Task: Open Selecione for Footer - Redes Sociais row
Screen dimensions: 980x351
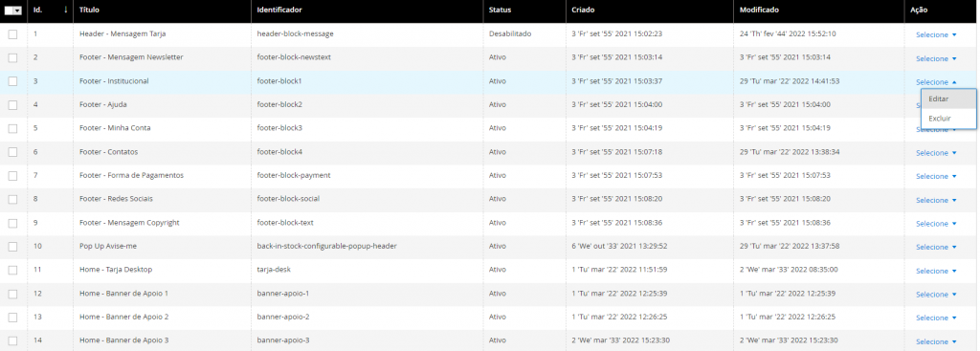Action: click(936, 201)
